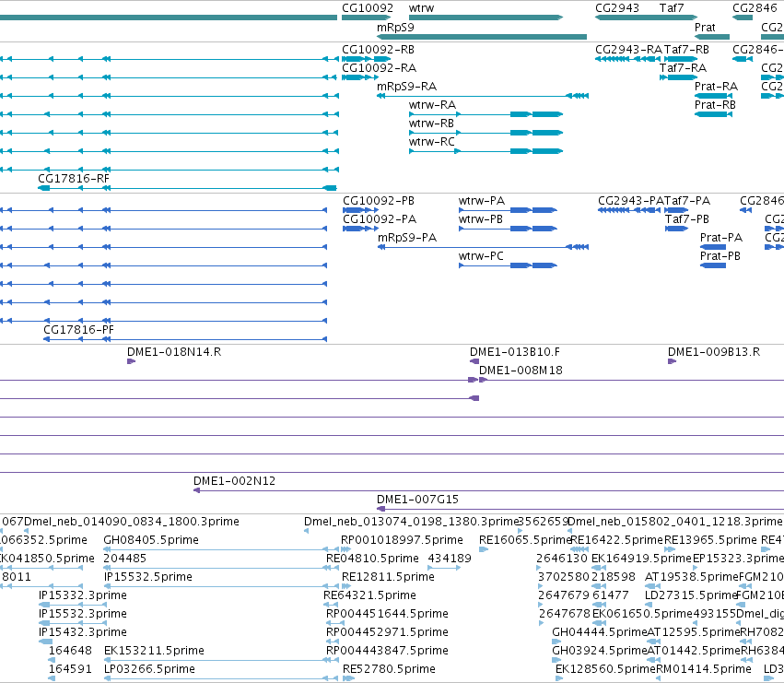Image resolution: width=784 pixels, height=683 pixels.
Task: Click the 204485 EST label
Action: pos(125,559)
